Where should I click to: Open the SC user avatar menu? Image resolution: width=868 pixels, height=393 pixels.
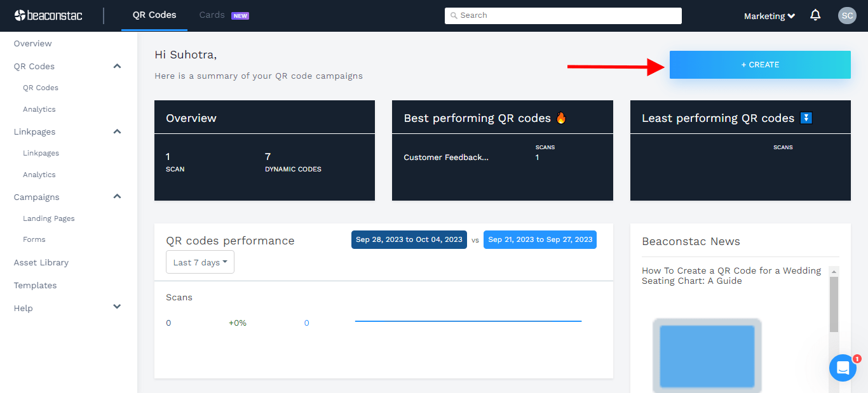847,16
